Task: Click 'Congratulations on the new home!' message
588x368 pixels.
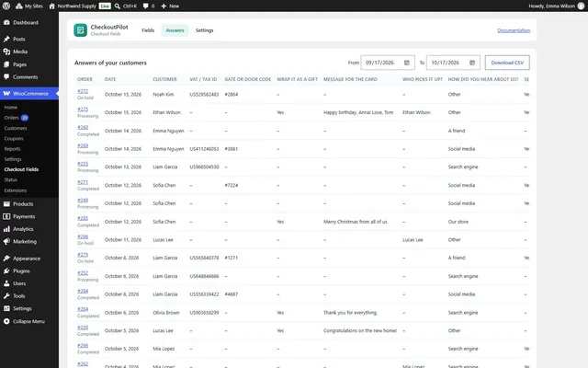Action: (x=360, y=330)
